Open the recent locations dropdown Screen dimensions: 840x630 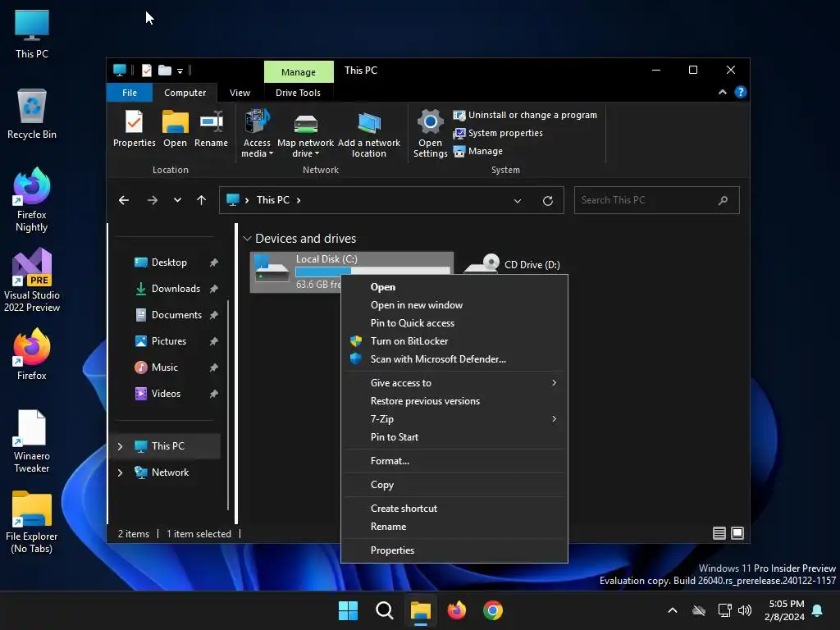coord(177,200)
